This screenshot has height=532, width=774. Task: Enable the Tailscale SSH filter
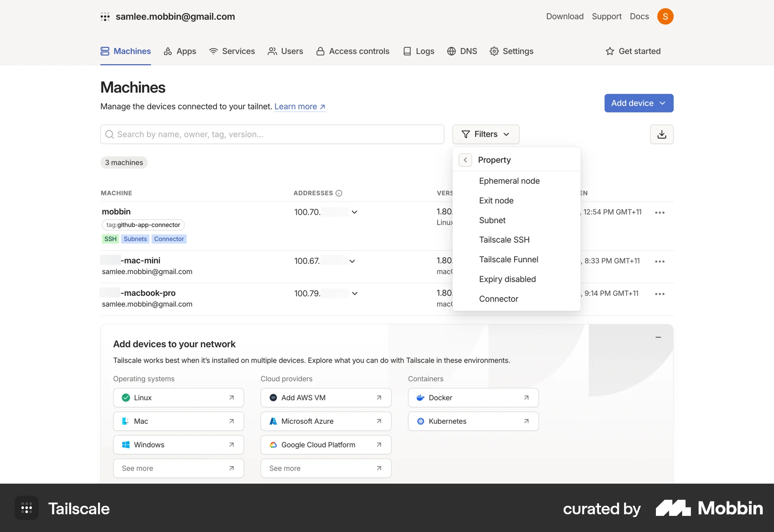pyautogui.click(x=504, y=239)
